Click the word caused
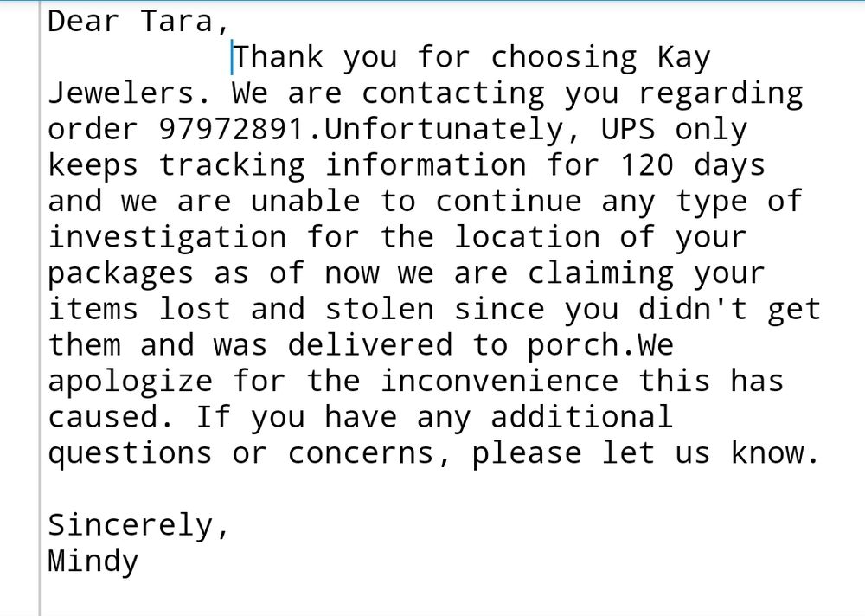Screen dimensions: 865x616 point(102,417)
